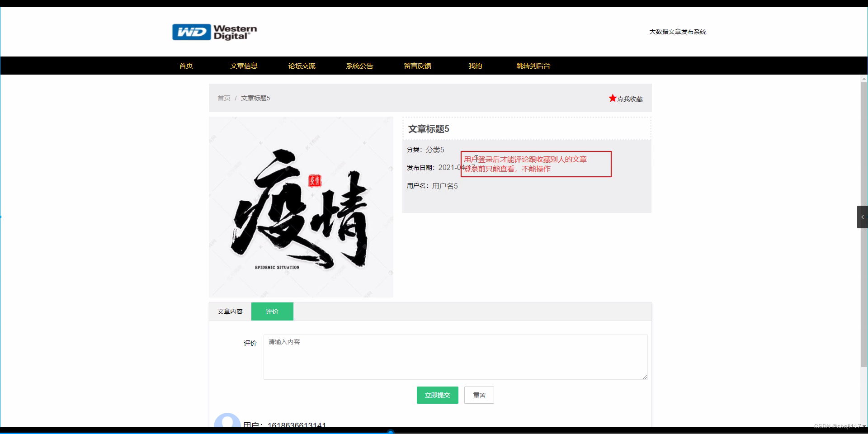868x434 pixels.
Task: Expand the textarea resize handle corner
Action: coord(645,377)
